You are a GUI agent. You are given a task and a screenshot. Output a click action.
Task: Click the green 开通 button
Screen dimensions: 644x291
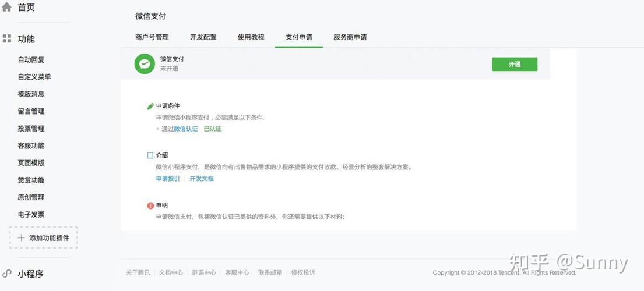(515, 65)
